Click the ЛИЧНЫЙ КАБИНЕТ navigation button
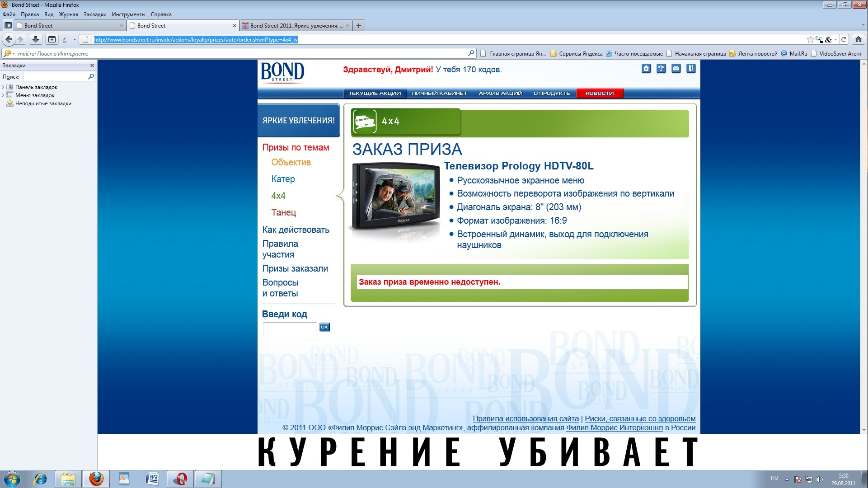868x488 pixels. (x=439, y=93)
